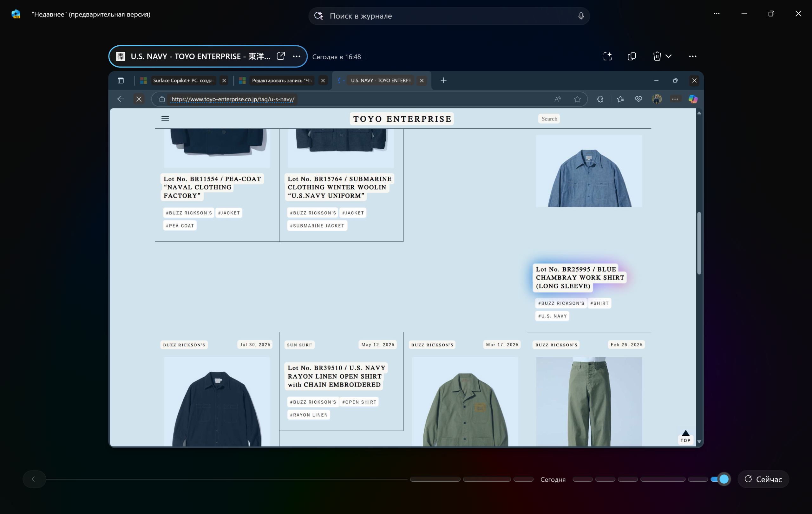Click the favorites star in address bar
The width and height of the screenshot is (812, 514).
point(577,99)
